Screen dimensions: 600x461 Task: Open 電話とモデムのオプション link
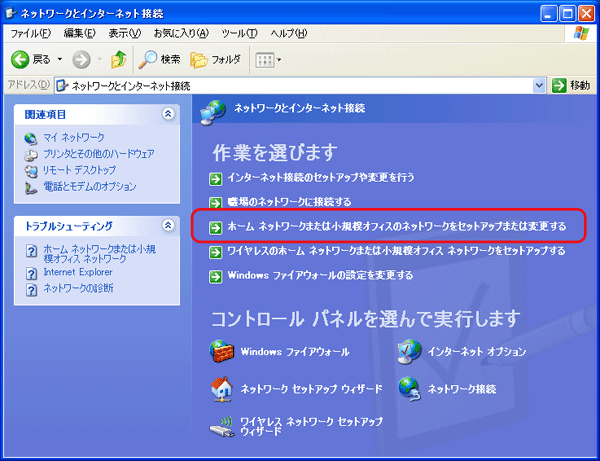[x=90, y=187]
